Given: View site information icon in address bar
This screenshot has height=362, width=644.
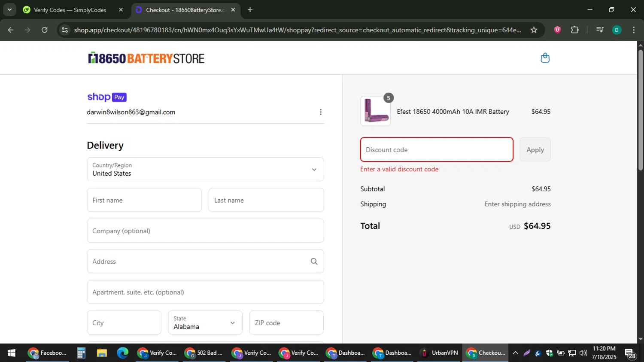Looking at the screenshot, I should pyautogui.click(x=65, y=30).
